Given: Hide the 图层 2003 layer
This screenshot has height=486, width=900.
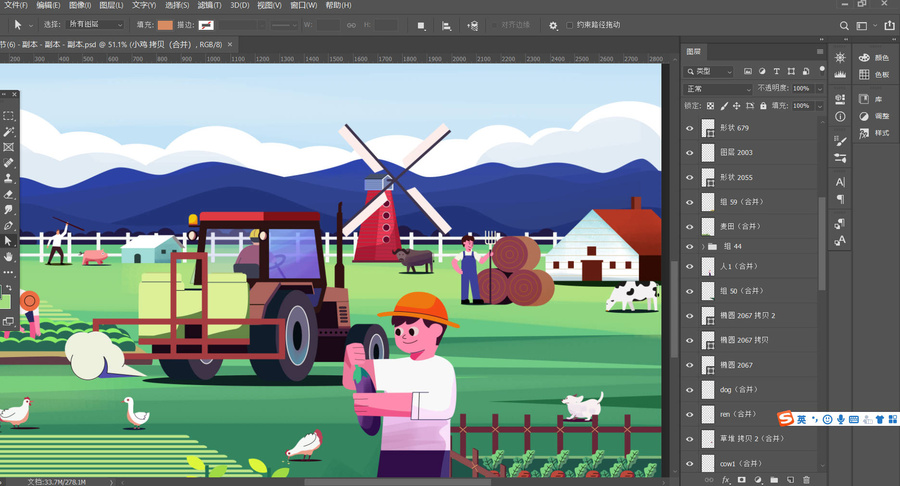Looking at the screenshot, I should (x=689, y=153).
